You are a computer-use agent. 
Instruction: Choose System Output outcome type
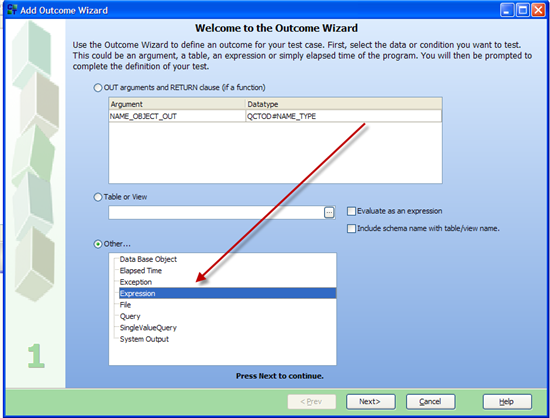(144, 339)
